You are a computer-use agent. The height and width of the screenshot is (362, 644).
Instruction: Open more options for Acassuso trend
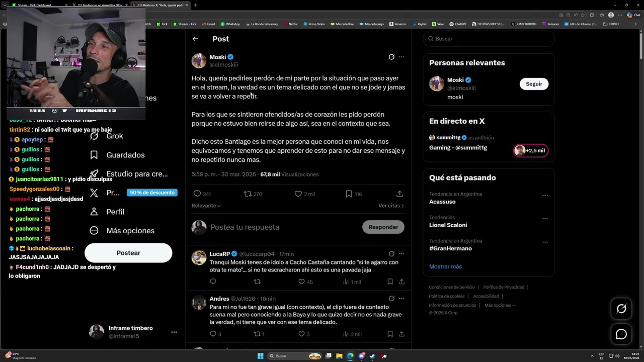pos(545,196)
